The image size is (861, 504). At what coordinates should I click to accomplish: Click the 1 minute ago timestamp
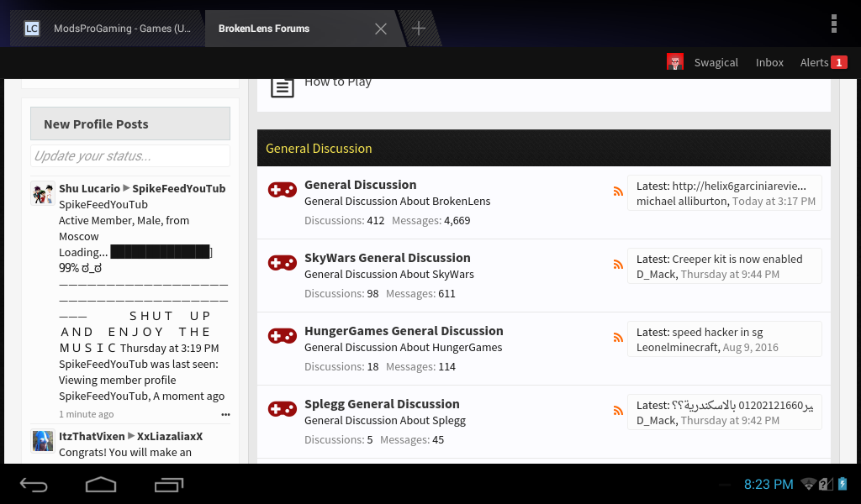[87, 414]
